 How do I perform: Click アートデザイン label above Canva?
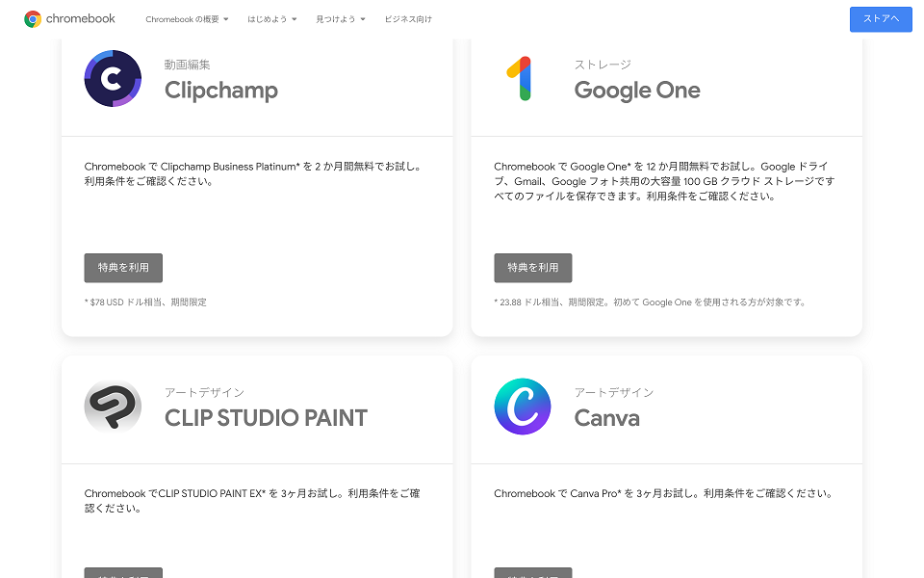pyautogui.click(x=614, y=392)
